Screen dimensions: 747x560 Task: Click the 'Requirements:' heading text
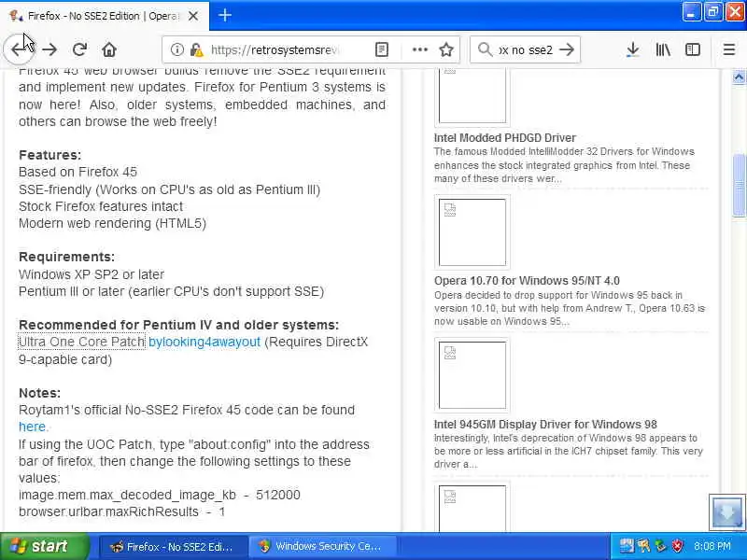coord(66,258)
